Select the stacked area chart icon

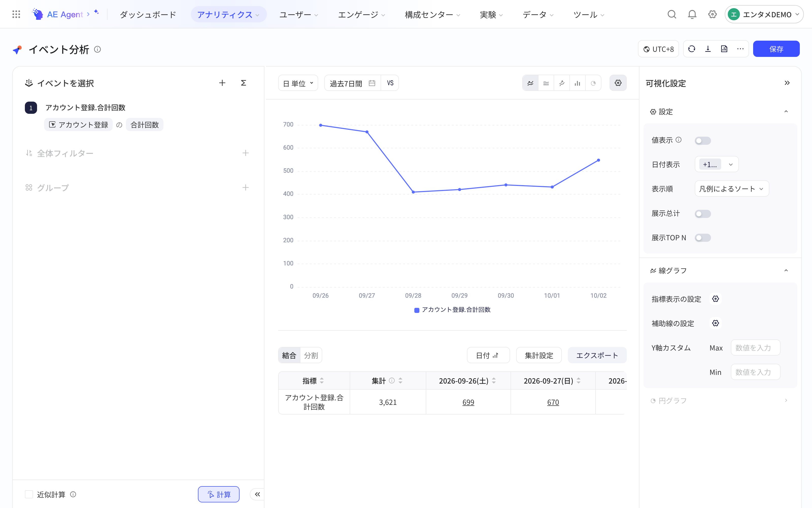tap(546, 83)
